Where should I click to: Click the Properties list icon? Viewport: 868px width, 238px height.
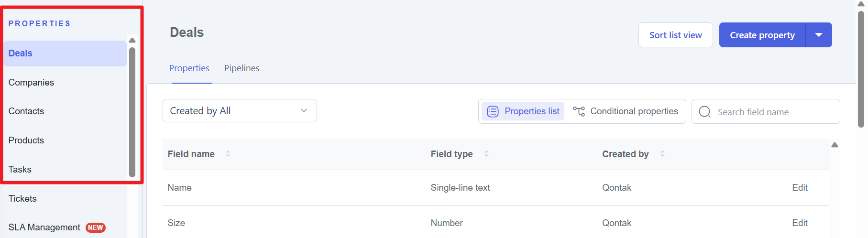pos(493,111)
